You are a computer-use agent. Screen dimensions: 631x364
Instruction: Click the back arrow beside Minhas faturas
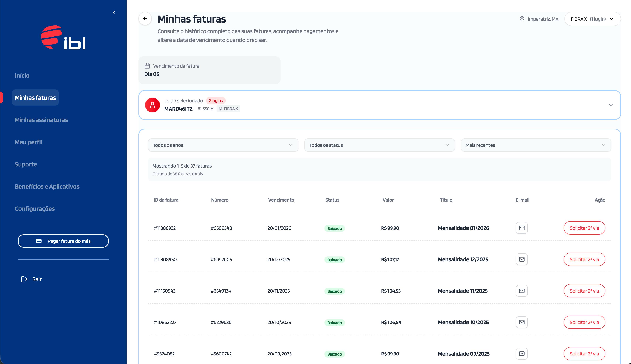[x=145, y=18]
